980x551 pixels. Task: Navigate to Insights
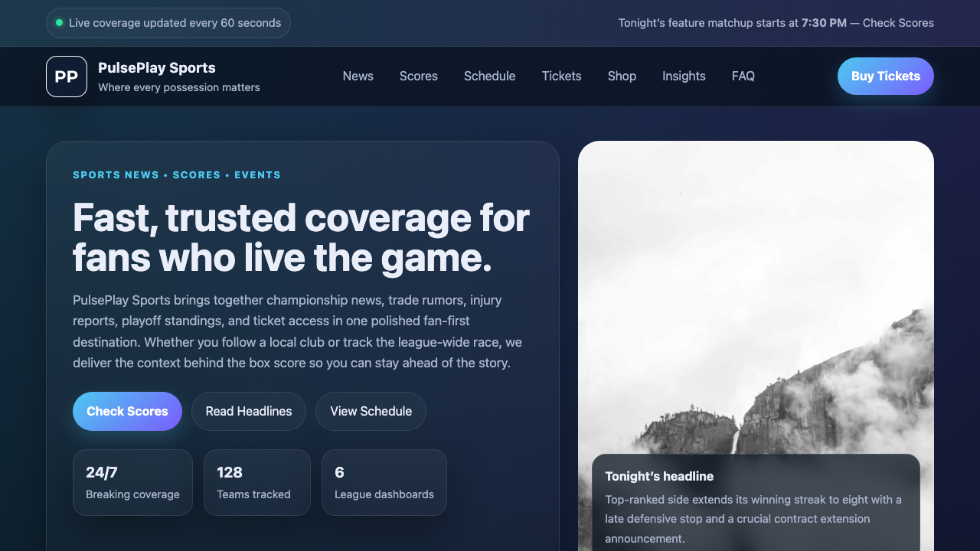[684, 77]
